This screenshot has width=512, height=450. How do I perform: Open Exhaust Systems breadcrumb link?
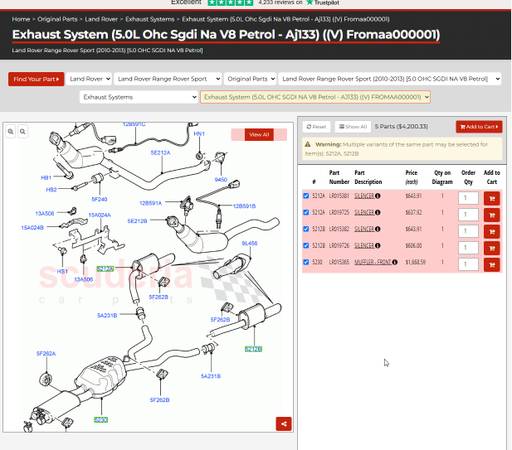tap(150, 19)
